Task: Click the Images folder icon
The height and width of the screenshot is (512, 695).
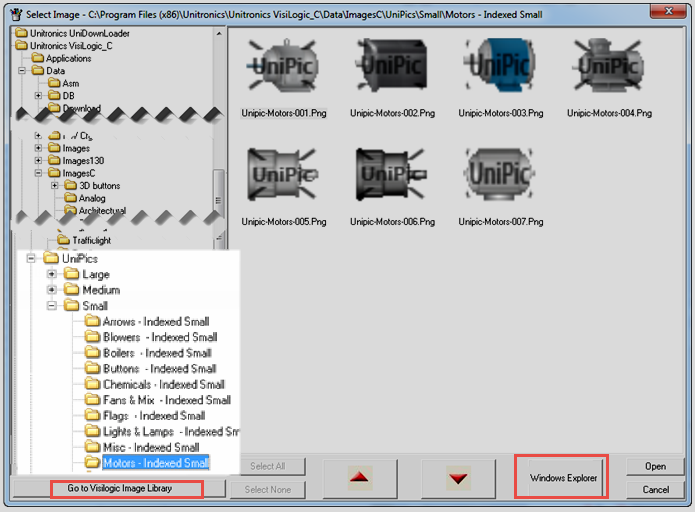Action: point(54,148)
